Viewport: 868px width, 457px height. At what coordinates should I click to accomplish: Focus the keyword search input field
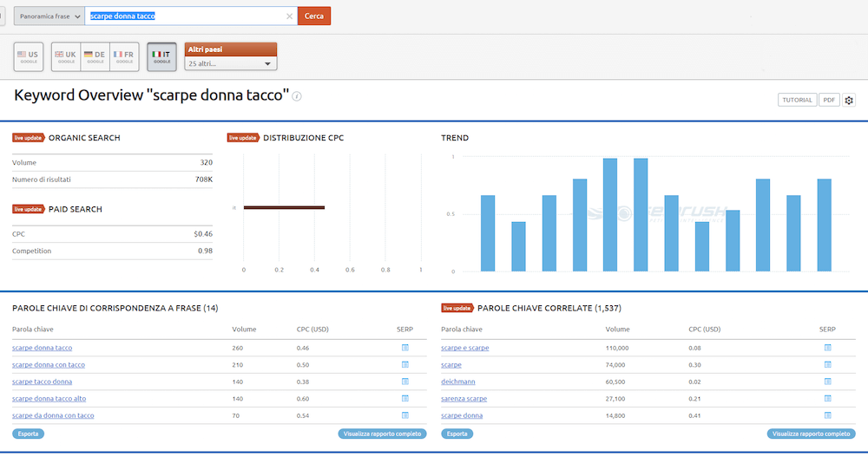coord(191,16)
